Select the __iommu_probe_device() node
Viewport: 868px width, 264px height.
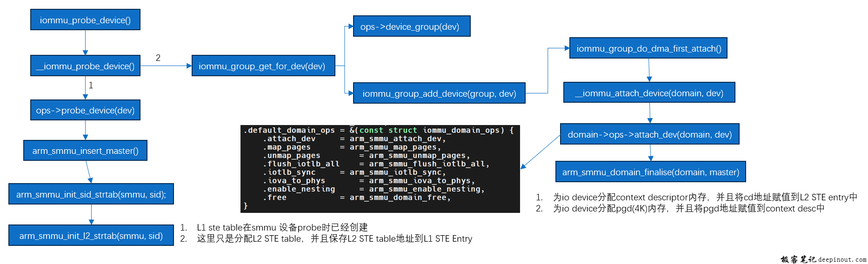pos(85,66)
